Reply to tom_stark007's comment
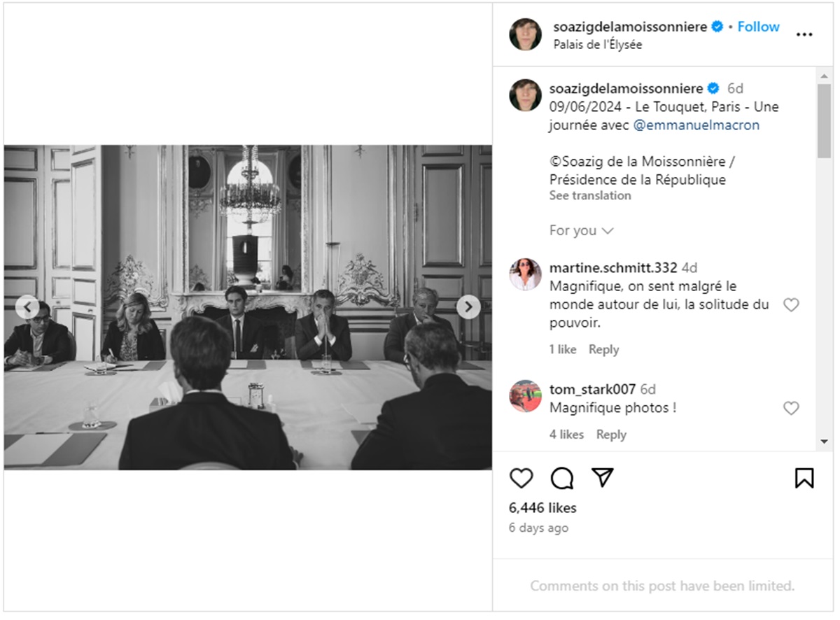The image size is (840, 620). point(611,435)
